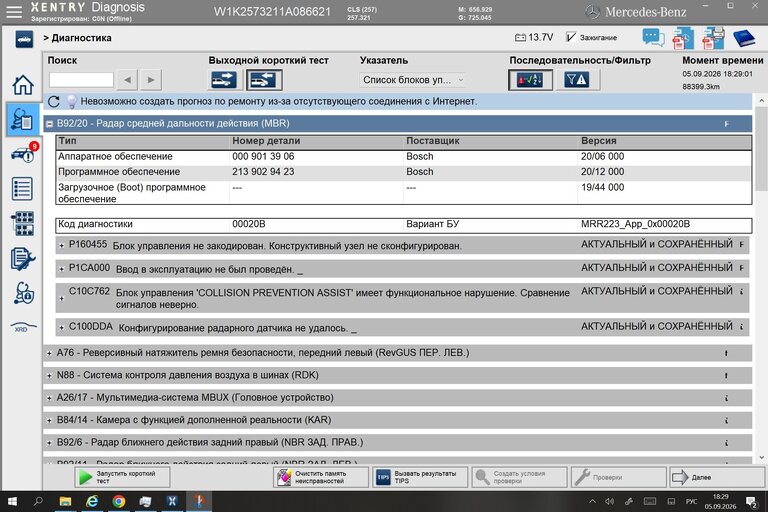Screen dimensions: 768x512
Task: Open the vehicle faults icon with badge 9
Action: coord(24,154)
